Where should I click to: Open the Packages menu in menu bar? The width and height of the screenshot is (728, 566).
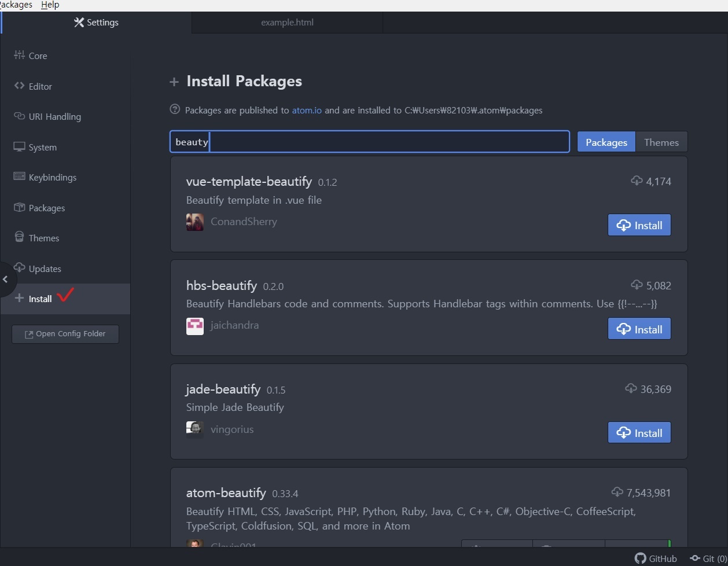tap(16, 5)
